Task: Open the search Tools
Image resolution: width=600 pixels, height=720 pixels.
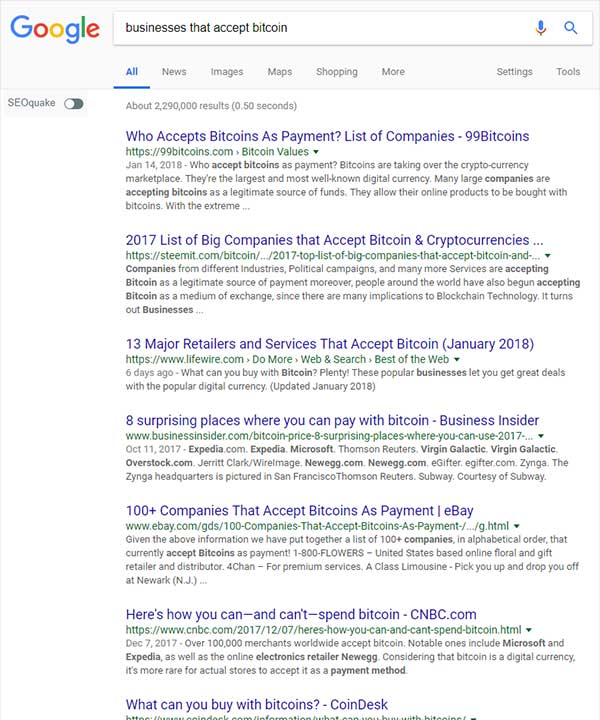Action: pyautogui.click(x=568, y=72)
